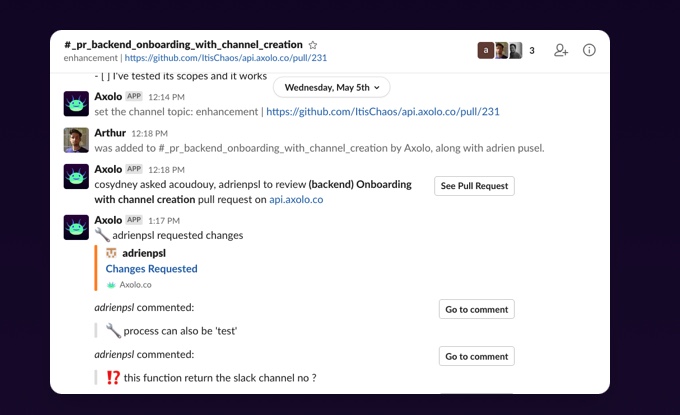The height and width of the screenshot is (415, 680).
Task: Star the channel with the star icon
Action: (x=313, y=45)
